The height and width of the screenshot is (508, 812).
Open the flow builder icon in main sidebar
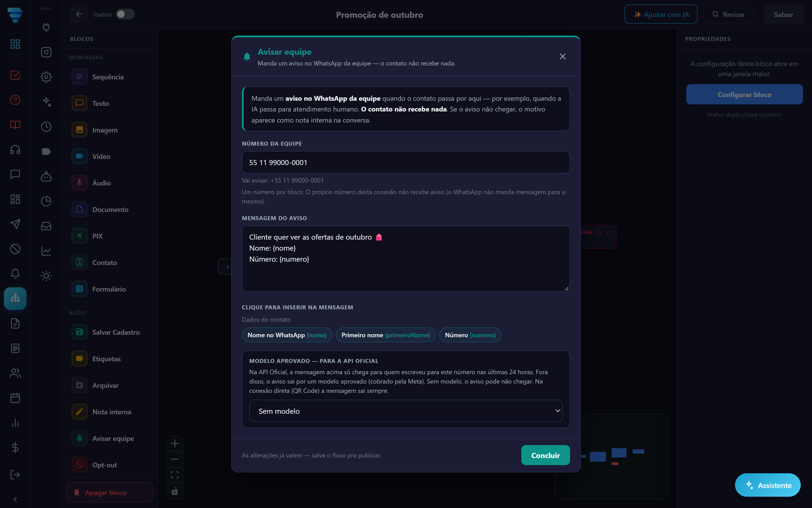pyautogui.click(x=15, y=298)
